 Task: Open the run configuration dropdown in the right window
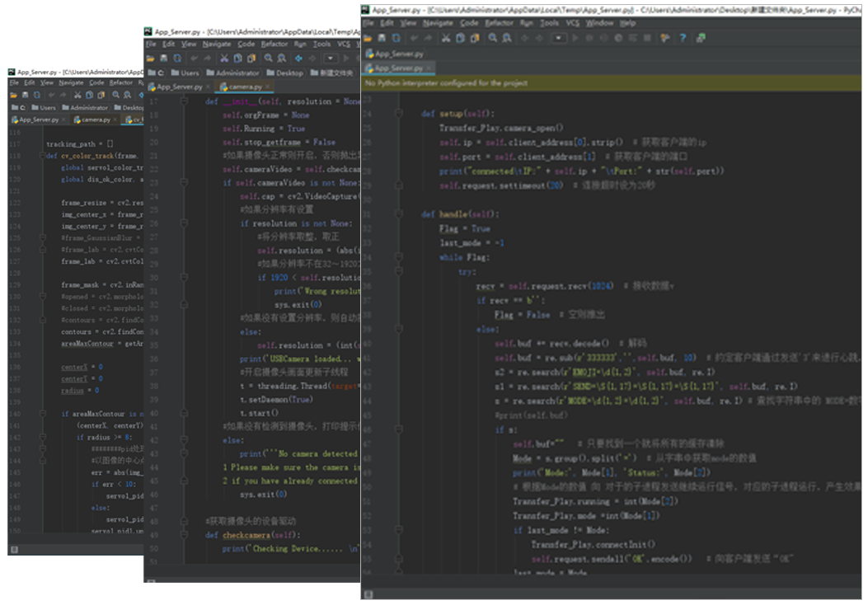559,38
